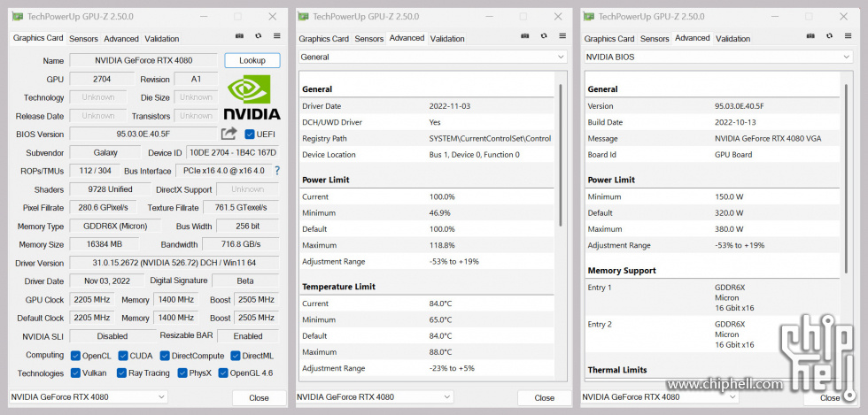Click the Subvendor field showing Galaxy

[105, 152]
